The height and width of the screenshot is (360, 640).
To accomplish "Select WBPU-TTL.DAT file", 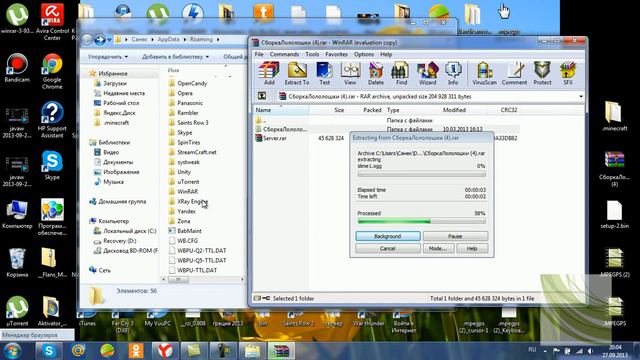I will point(197,270).
